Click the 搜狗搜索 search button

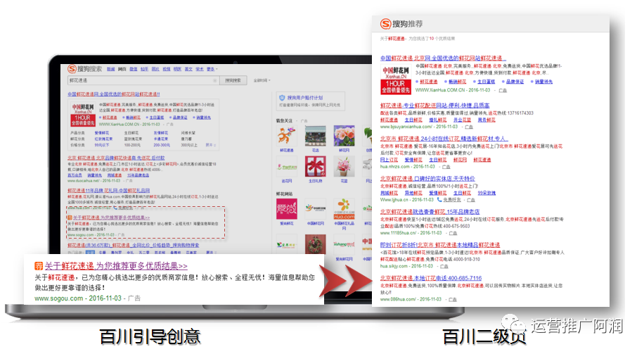tap(233, 81)
